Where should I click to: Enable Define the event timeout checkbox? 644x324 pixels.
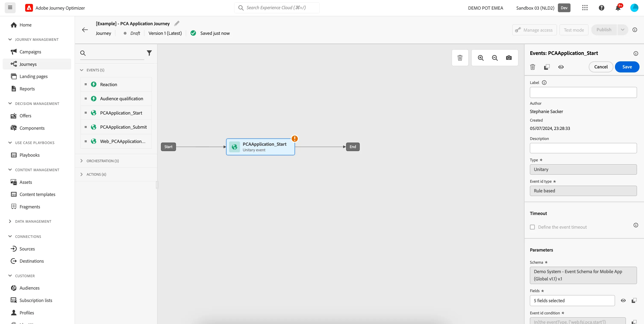(x=532, y=227)
